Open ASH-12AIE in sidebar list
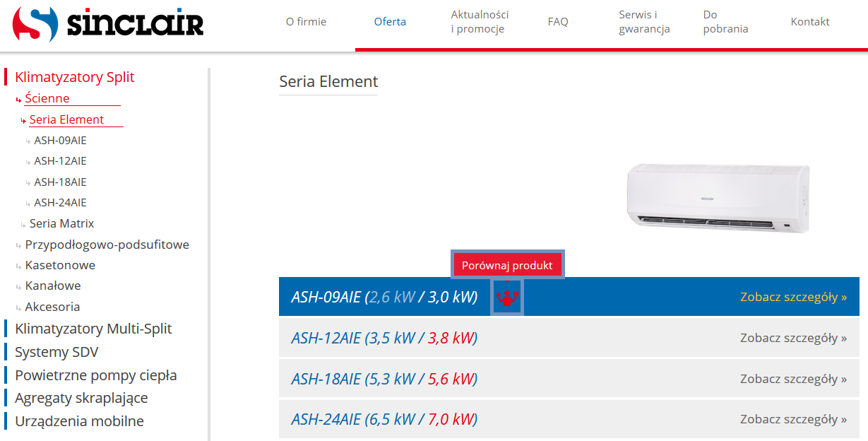Viewport: 868px width, 441px height. point(60,161)
